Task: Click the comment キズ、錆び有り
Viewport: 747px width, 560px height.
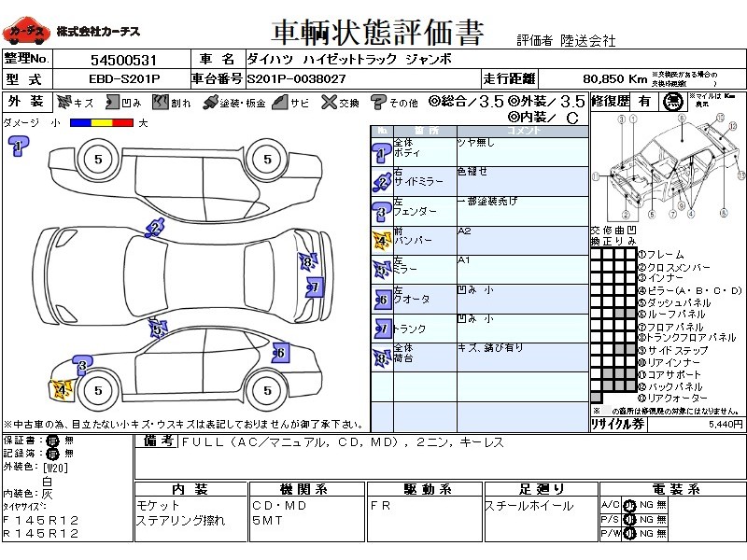Action: coord(490,347)
